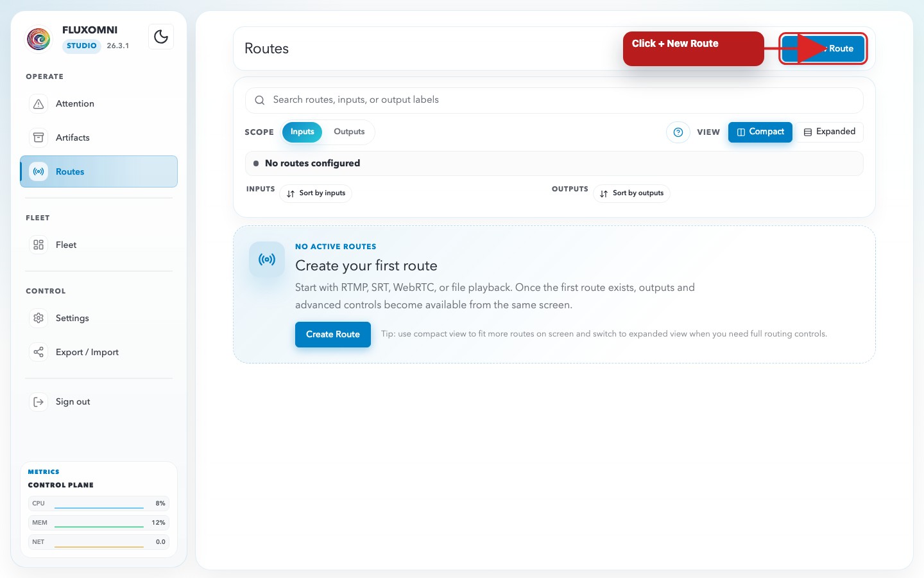Click the FluxOmni swirl logo

[38, 39]
